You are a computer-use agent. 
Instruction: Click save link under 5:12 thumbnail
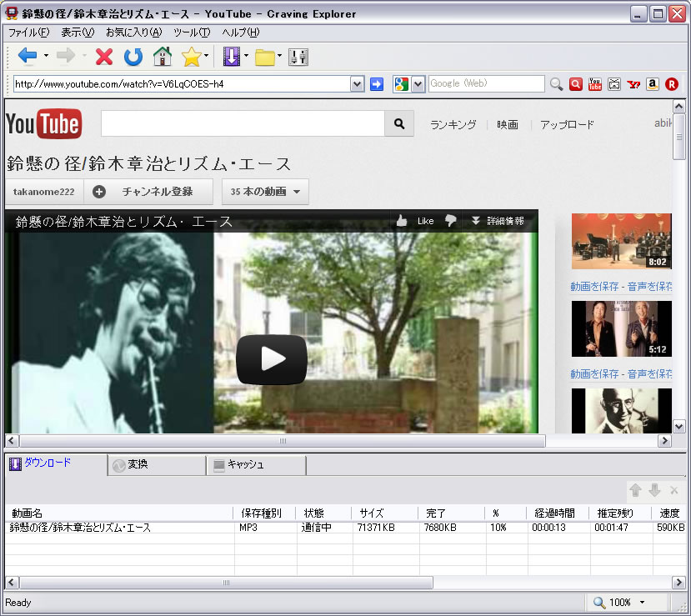(x=621, y=374)
